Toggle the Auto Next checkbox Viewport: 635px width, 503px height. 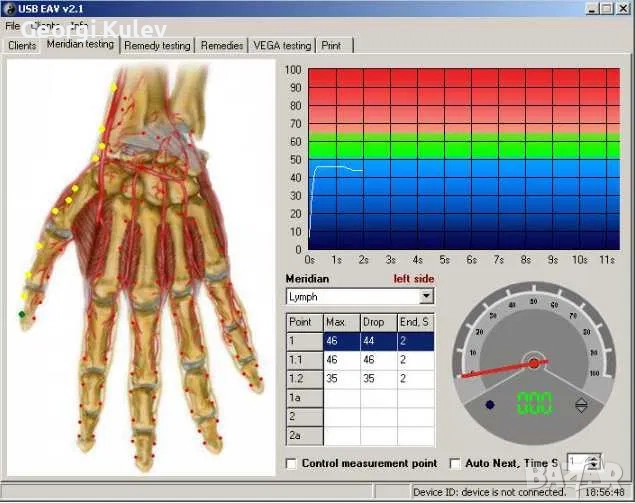(456, 463)
